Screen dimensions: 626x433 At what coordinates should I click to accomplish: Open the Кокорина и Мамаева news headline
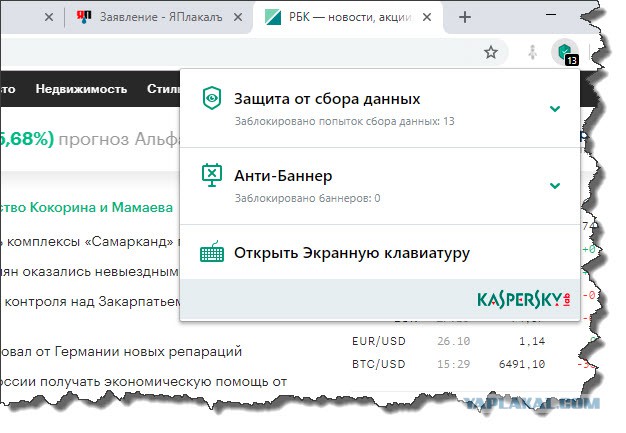pos(86,208)
